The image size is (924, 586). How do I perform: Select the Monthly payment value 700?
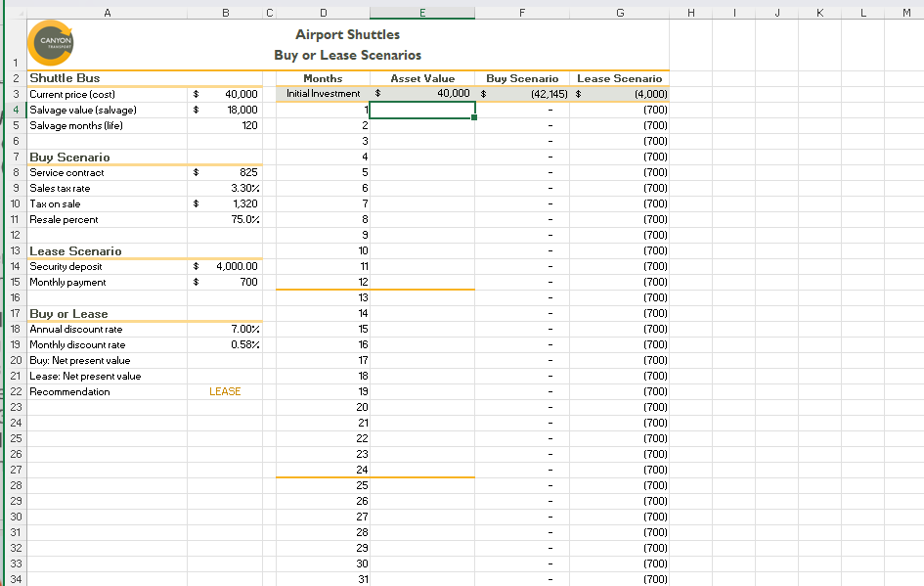(x=225, y=282)
